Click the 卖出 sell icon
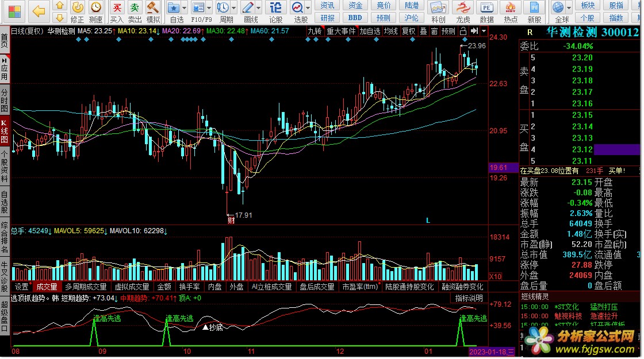Screen dimensions: 644x359 [x=135, y=7]
